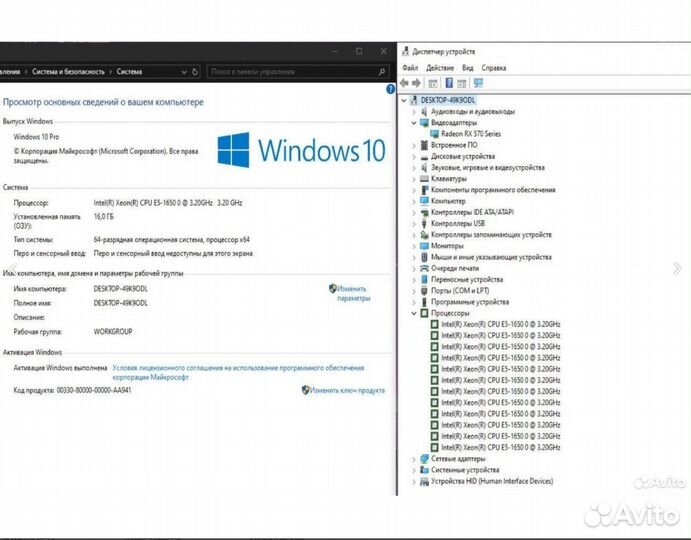Select the Переносные устройства item
Screen dimensions: 691x540
[467, 279]
